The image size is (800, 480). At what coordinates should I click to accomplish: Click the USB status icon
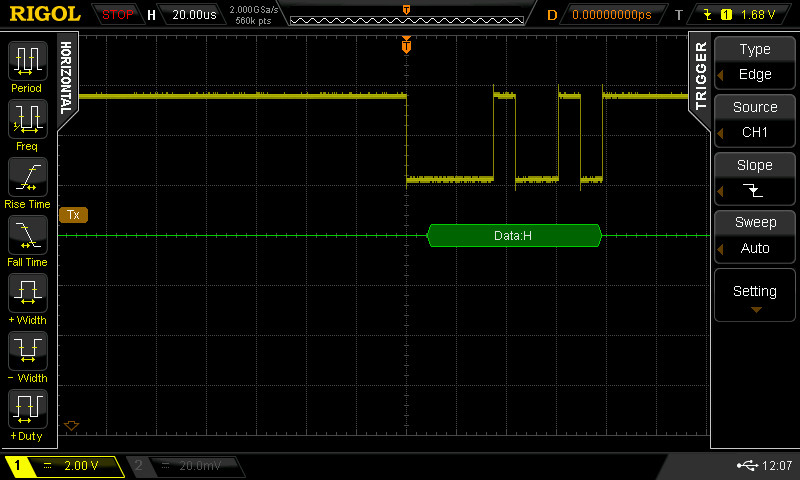tap(746, 466)
